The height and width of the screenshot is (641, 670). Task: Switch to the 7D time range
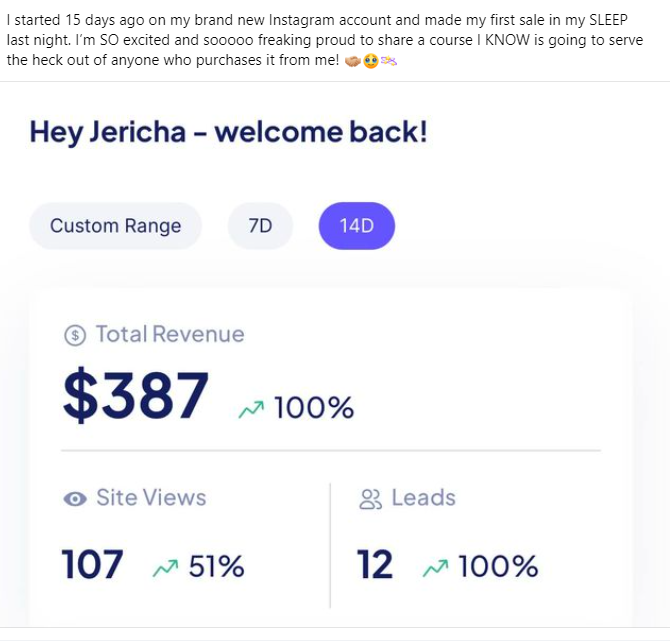click(260, 226)
